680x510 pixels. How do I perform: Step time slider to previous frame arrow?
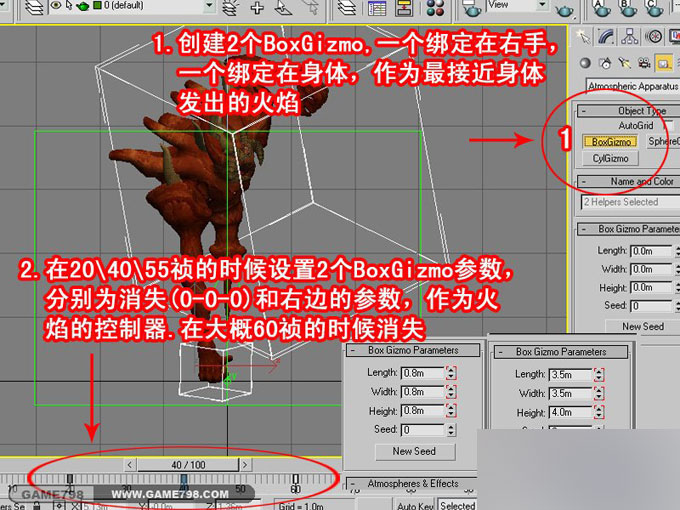tap(130, 465)
